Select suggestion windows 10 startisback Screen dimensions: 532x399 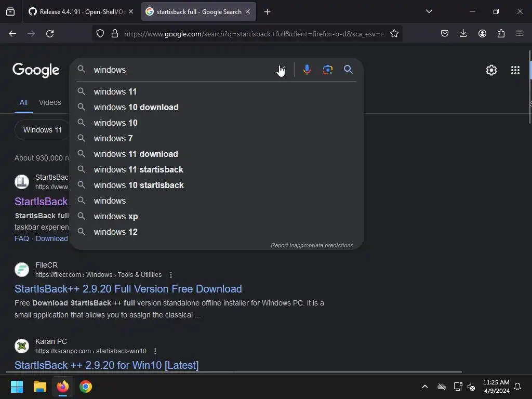(217, 185)
